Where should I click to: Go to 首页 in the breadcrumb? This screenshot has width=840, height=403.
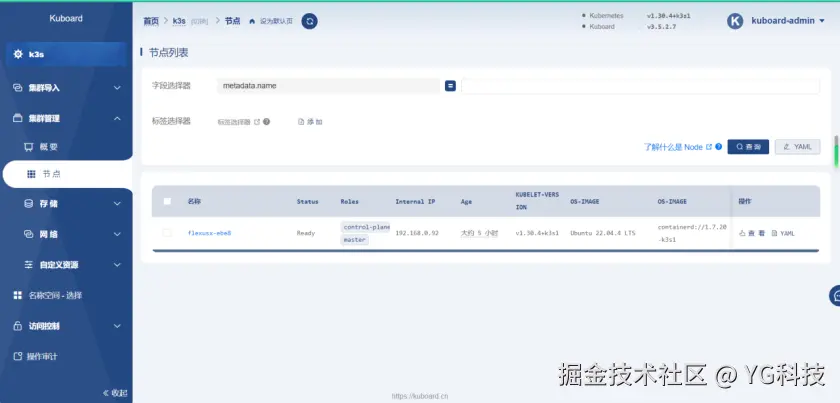(x=151, y=21)
